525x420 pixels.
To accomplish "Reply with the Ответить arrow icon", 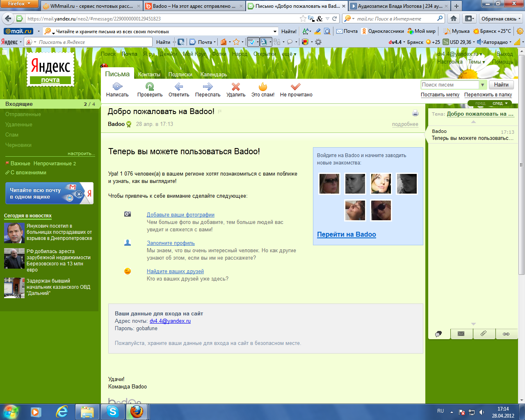I will (x=179, y=87).
